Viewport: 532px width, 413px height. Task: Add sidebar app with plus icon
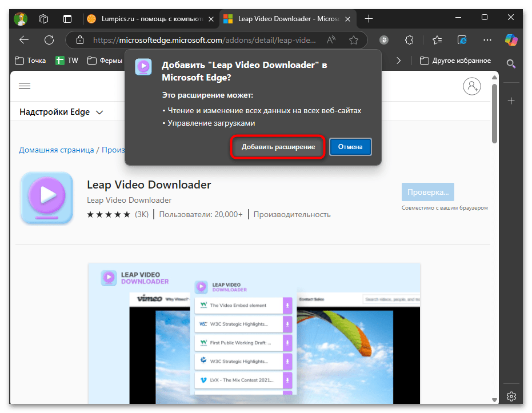(511, 101)
